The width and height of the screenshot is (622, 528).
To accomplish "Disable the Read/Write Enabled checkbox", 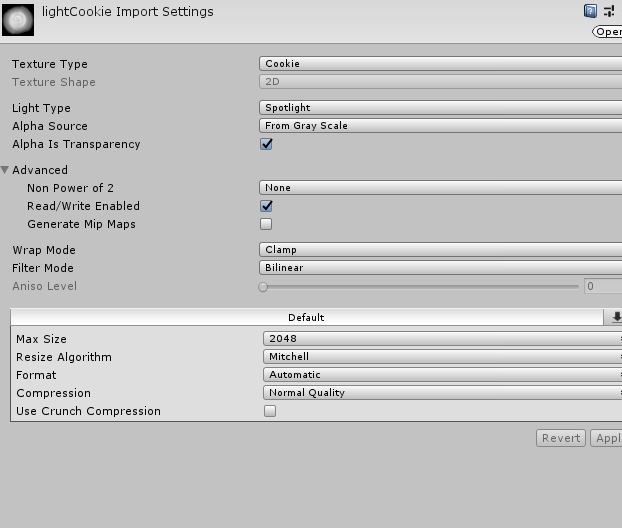I will 266,206.
